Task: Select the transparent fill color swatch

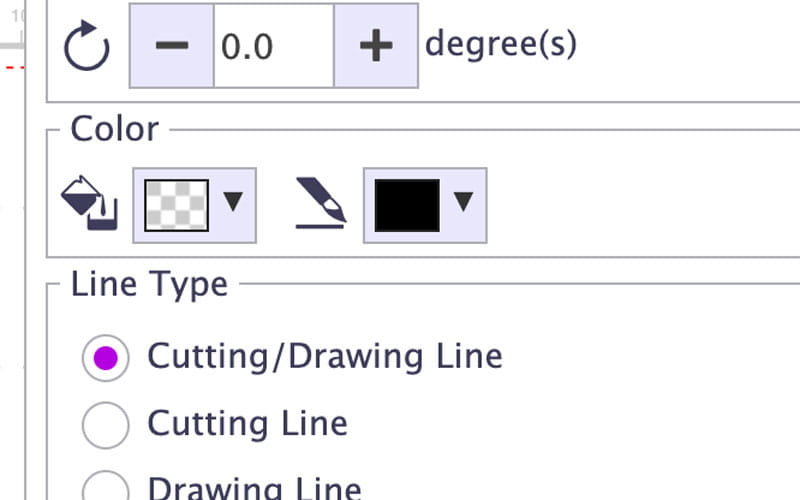Action: pos(176,205)
